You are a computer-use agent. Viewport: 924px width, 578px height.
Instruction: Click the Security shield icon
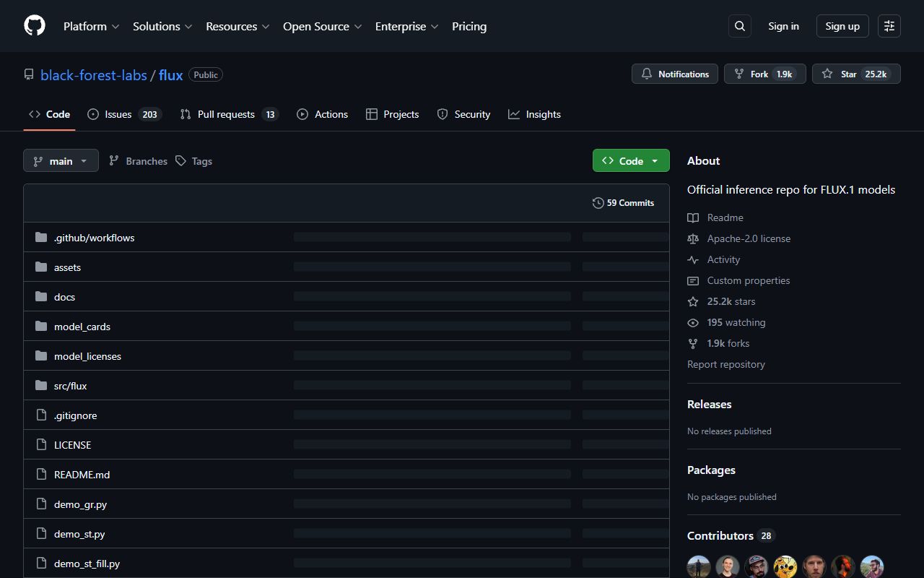[442, 114]
